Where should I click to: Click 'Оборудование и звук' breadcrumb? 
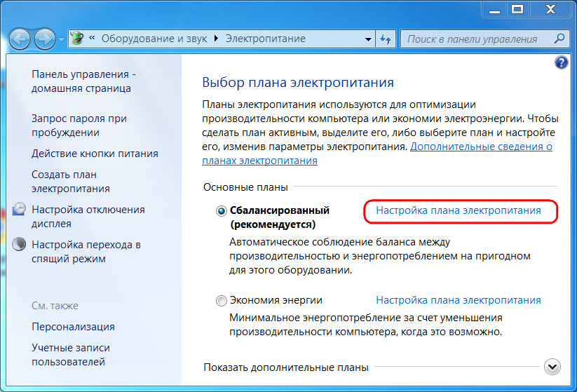pos(154,39)
